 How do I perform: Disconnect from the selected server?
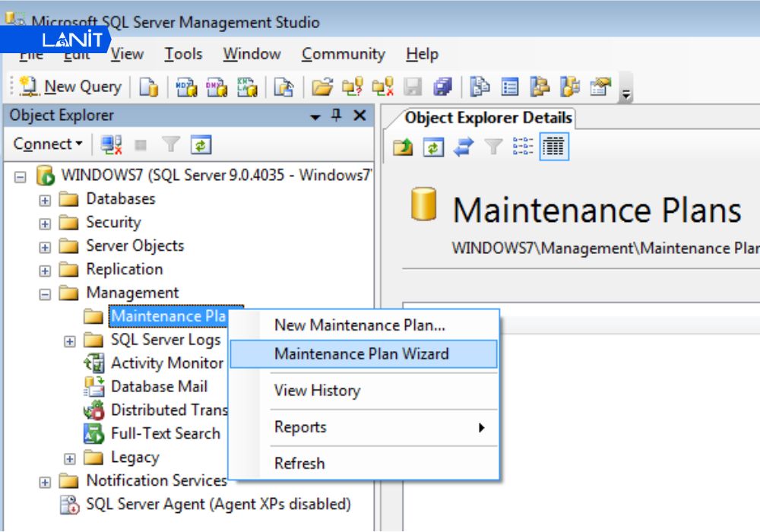(x=112, y=144)
